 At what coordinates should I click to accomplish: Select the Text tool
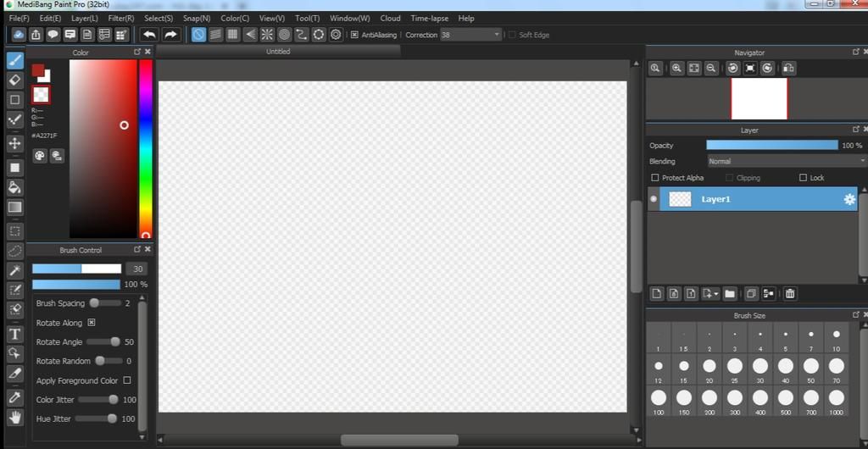tap(15, 334)
